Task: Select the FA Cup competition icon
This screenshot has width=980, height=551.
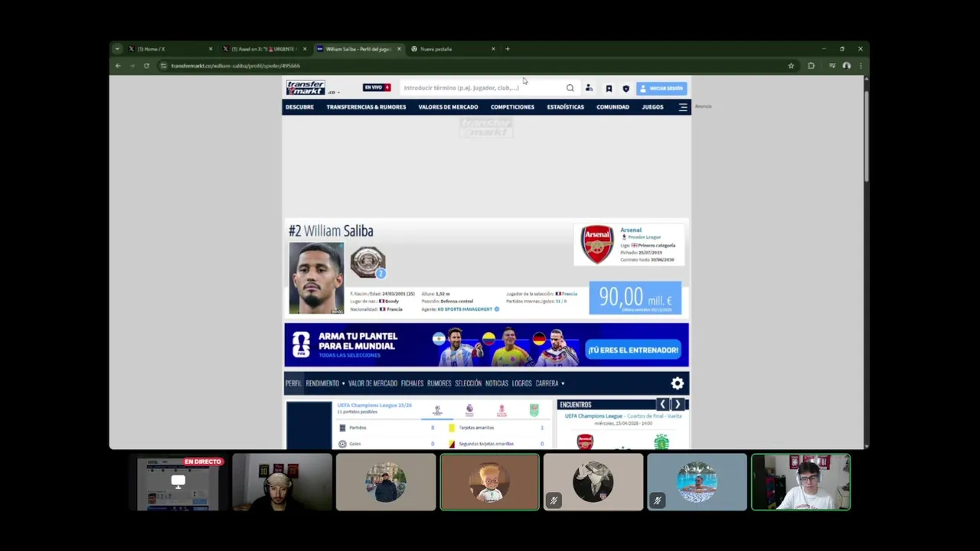Action: pos(501,410)
